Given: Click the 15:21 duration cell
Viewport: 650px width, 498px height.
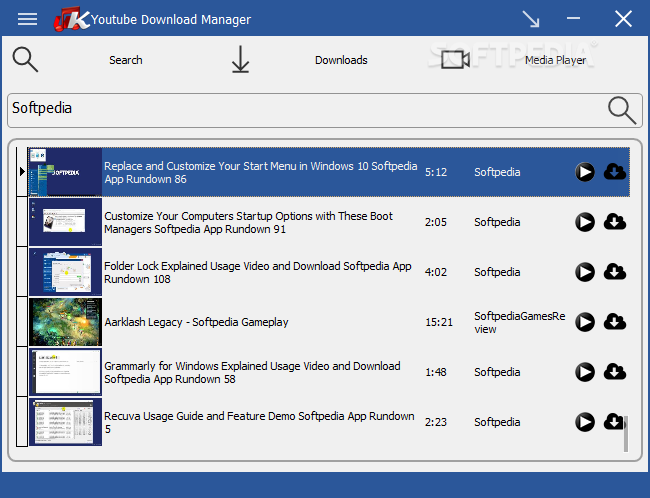Looking at the screenshot, I should pyautogui.click(x=439, y=322).
